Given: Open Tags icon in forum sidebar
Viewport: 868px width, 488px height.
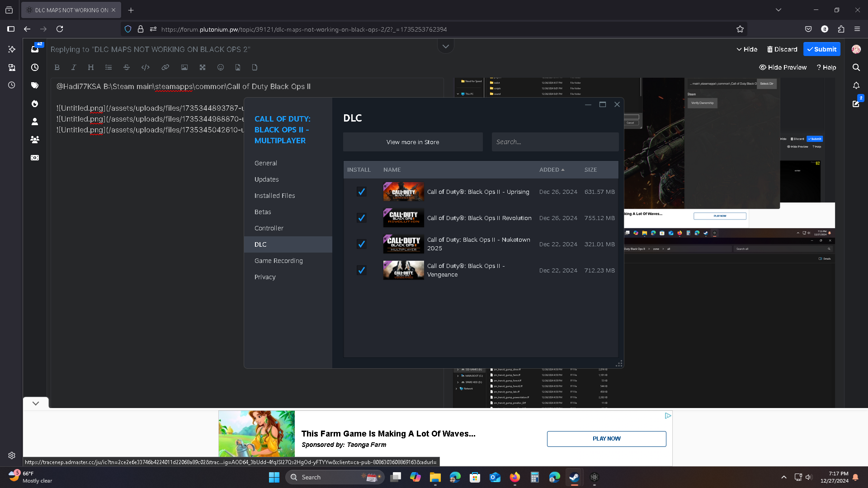Looking at the screenshot, I should click(x=35, y=85).
